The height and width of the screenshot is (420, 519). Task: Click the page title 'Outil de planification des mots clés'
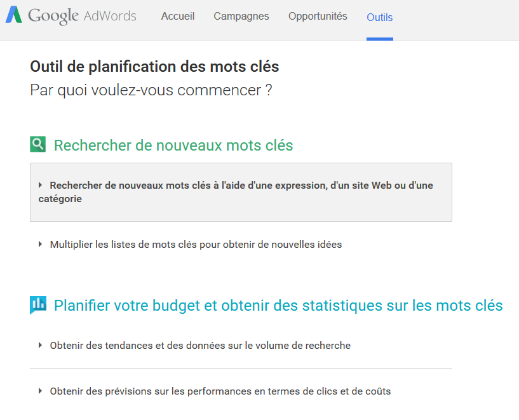154,67
